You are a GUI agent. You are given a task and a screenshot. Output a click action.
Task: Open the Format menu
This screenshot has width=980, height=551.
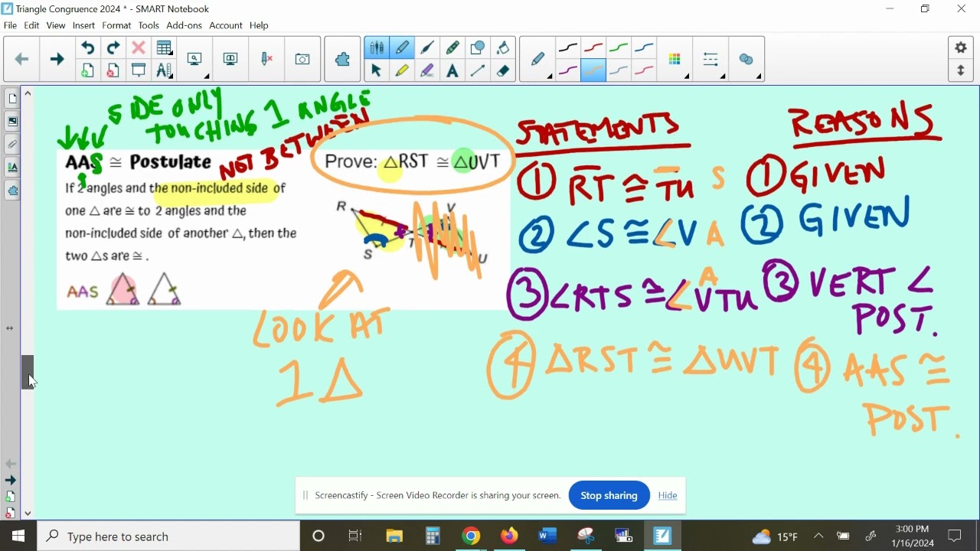(x=116, y=25)
